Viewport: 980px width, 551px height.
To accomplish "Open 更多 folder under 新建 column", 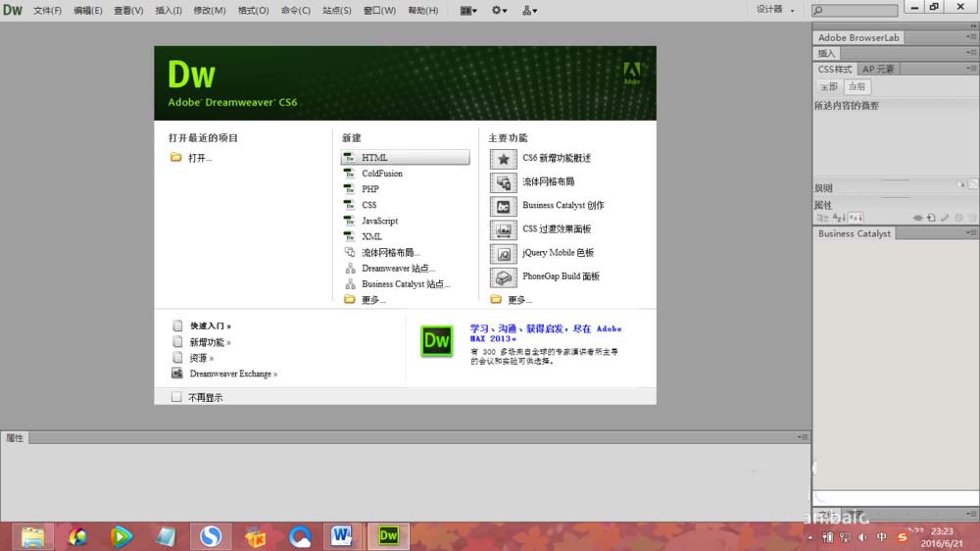I will (x=365, y=300).
